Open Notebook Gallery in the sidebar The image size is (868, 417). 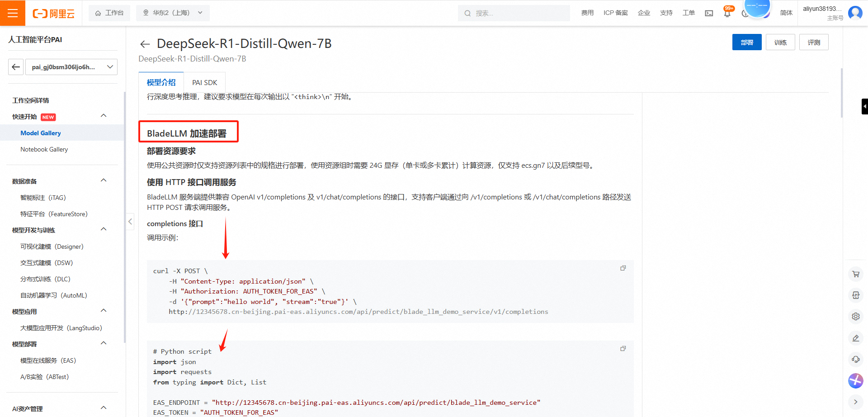[44, 149]
